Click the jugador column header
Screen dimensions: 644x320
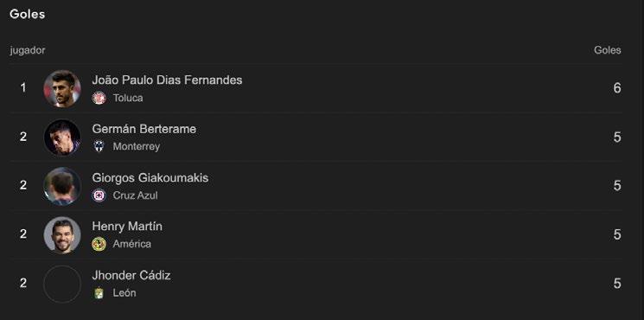[28, 50]
